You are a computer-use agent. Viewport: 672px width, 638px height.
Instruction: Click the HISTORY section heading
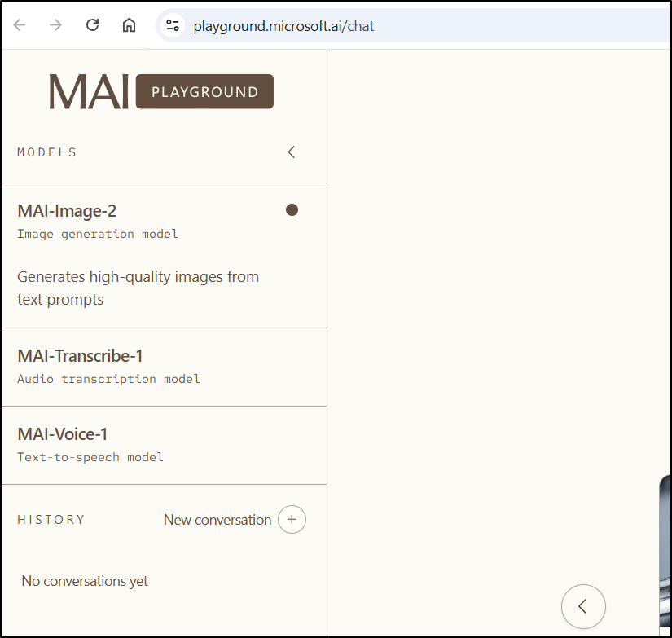pos(51,520)
